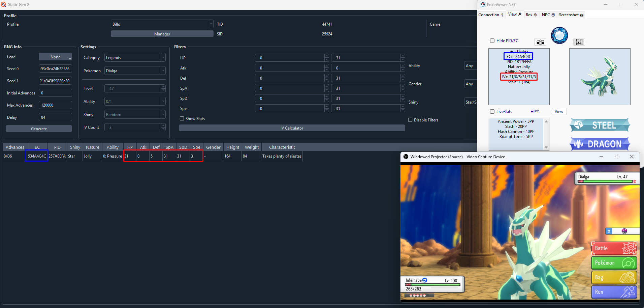
Task: Click the camera screenshot icon in PokeViewer
Action: pyautogui.click(x=540, y=42)
